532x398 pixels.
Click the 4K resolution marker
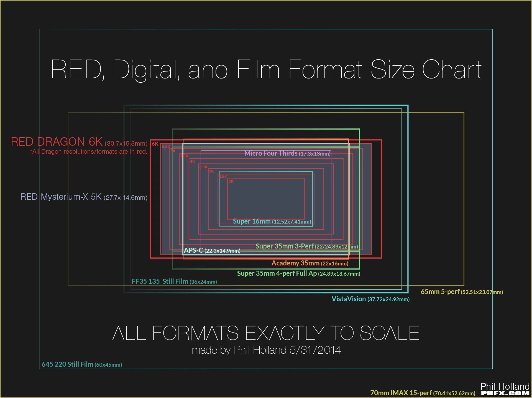[x=192, y=161]
